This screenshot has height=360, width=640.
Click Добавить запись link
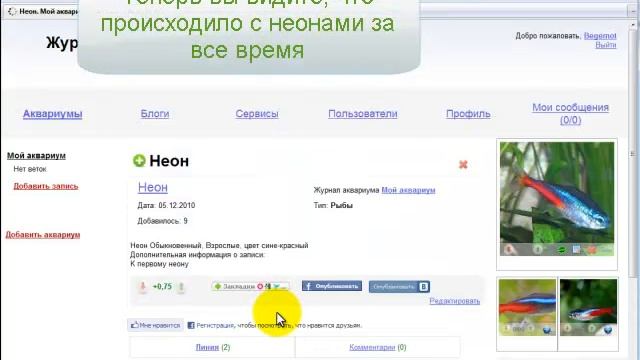point(46,186)
